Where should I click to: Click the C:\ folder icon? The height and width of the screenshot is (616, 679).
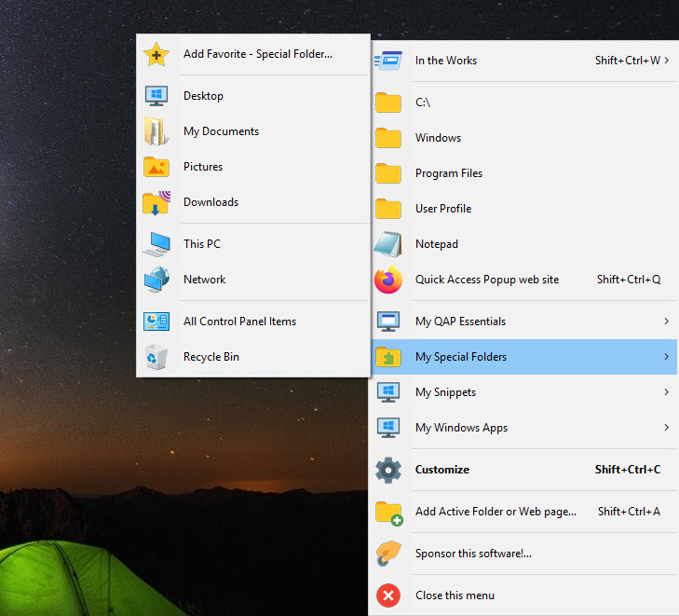pyautogui.click(x=388, y=103)
